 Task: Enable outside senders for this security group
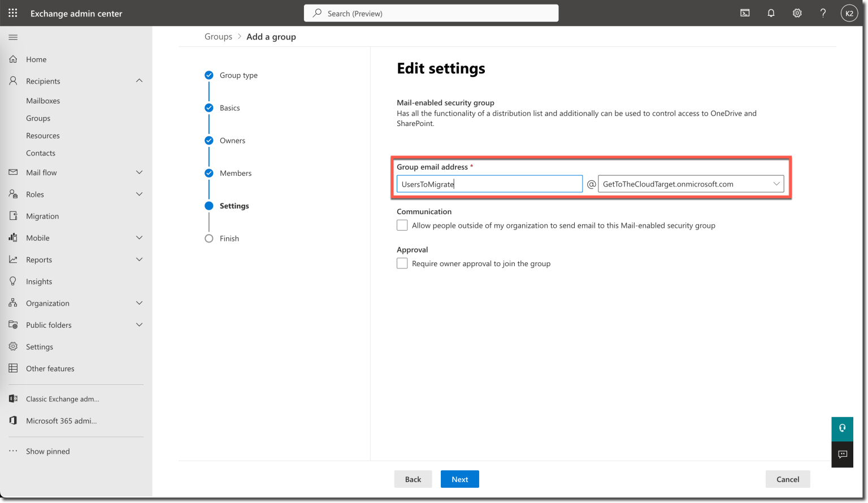tap(402, 225)
